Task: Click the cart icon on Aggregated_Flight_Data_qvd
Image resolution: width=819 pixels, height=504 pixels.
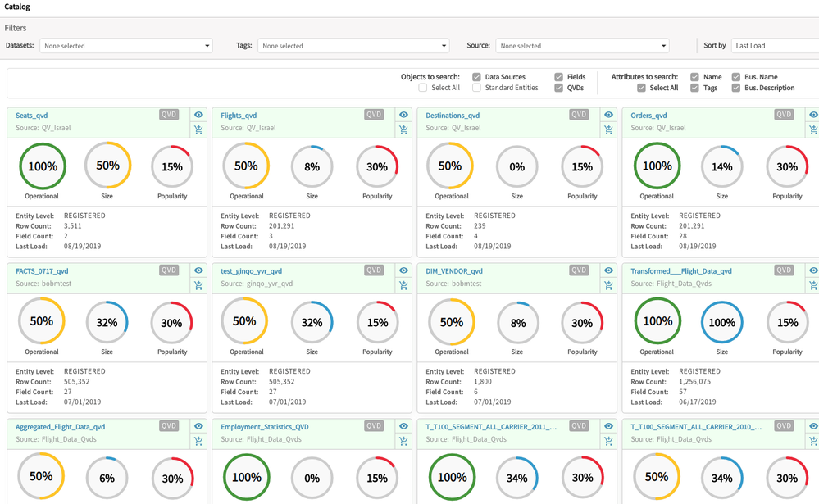Action: click(x=198, y=441)
